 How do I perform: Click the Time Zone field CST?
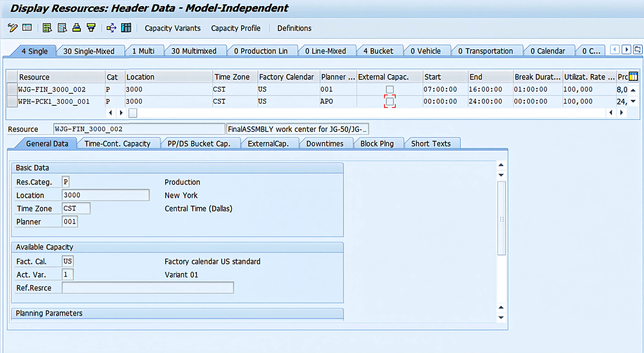pyautogui.click(x=76, y=208)
